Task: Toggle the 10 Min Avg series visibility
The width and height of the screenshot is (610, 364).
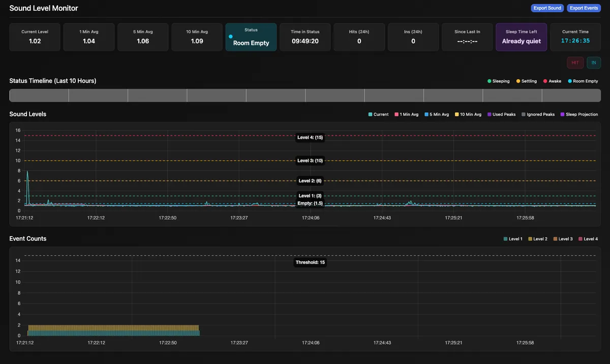Action: point(468,114)
